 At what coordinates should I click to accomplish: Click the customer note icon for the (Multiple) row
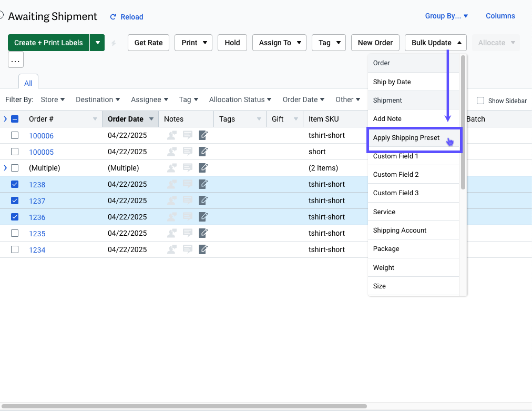coord(172,168)
